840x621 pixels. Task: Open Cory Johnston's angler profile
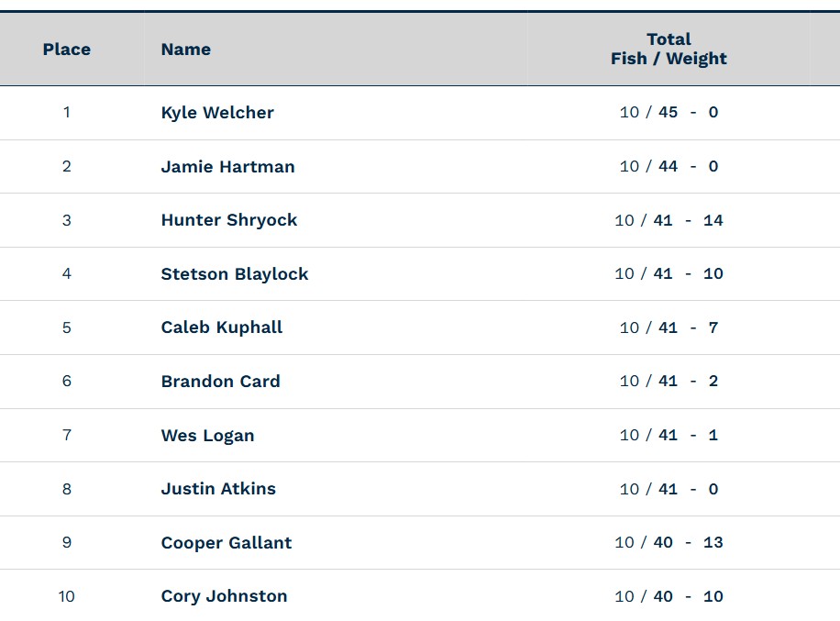(x=224, y=596)
